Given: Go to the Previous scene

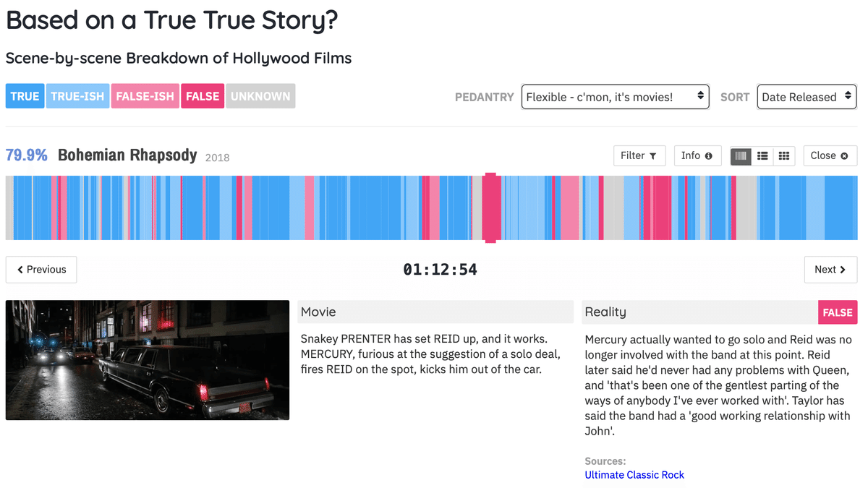Looking at the screenshot, I should 41,270.
